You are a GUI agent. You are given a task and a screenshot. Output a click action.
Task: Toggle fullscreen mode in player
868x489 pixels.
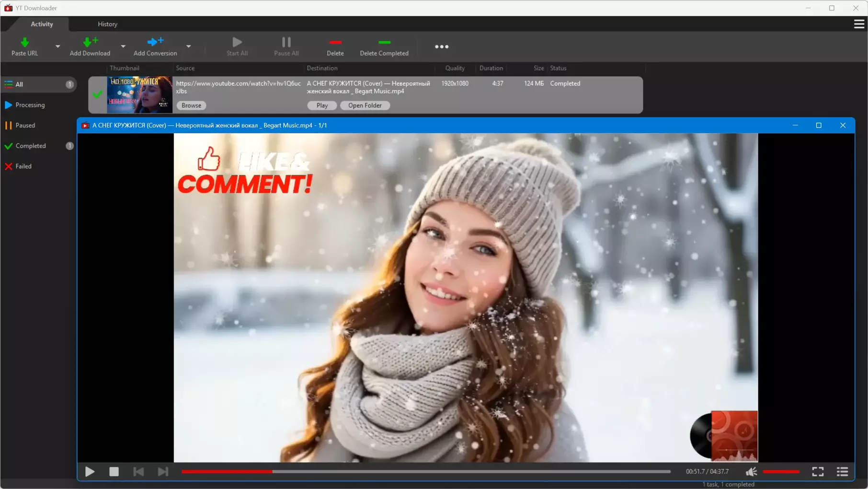coord(818,472)
